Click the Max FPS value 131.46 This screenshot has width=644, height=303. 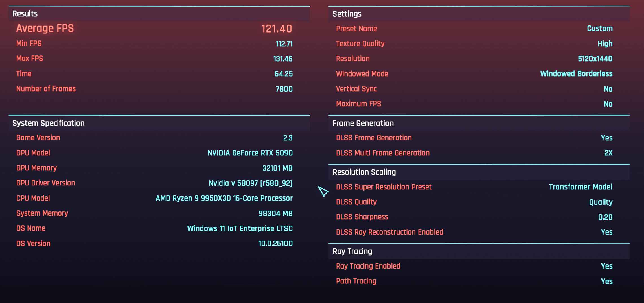[x=282, y=59]
